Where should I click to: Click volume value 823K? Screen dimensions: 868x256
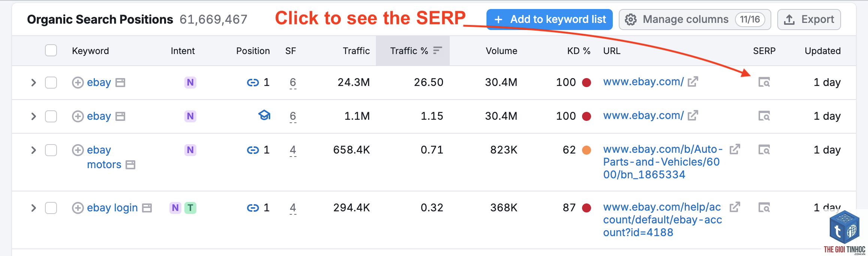(x=504, y=150)
